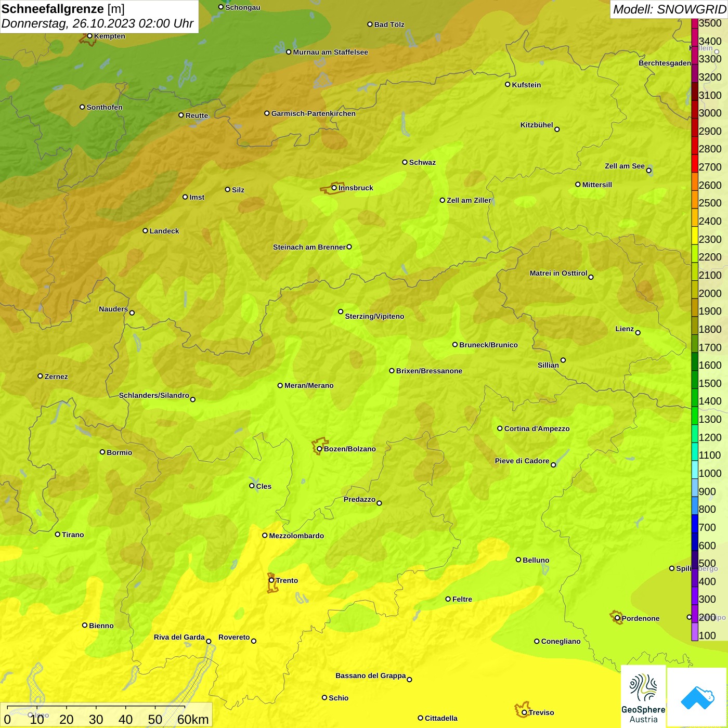Image resolution: width=728 pixels, height=728 pixels.
Task: Click the Bormio location dot
Action: pyautogui.click(x=102, y=452)
